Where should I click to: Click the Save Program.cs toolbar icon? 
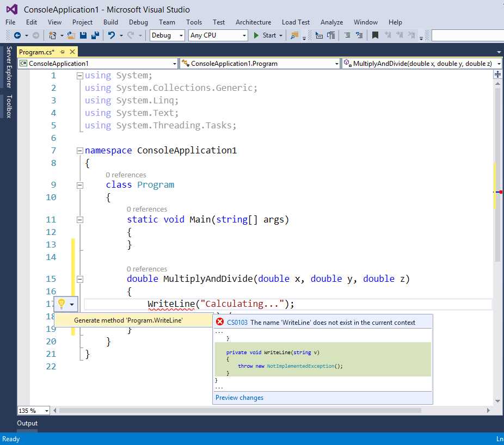[x=84, y=35]
